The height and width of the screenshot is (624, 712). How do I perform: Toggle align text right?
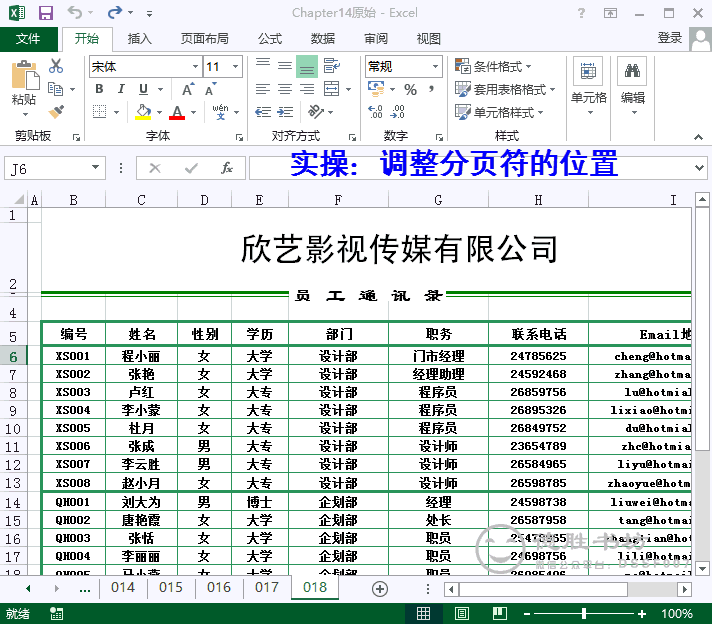tap(307, 89)
